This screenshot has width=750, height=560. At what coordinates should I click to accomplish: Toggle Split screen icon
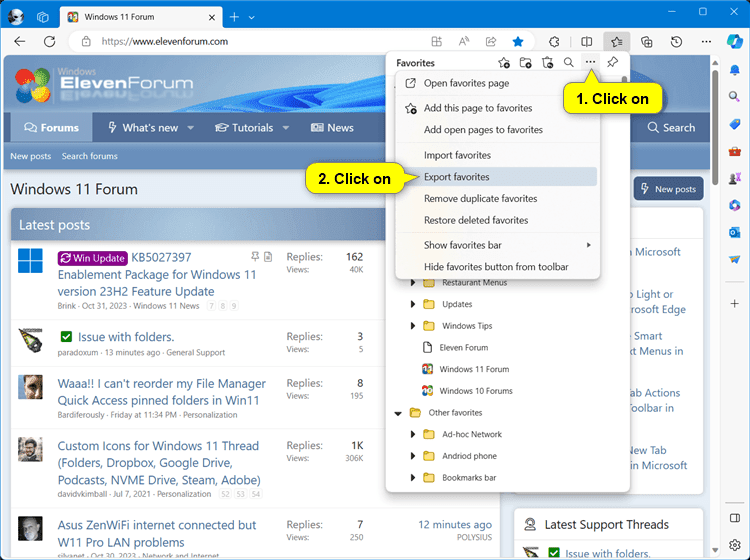point(586,42)
